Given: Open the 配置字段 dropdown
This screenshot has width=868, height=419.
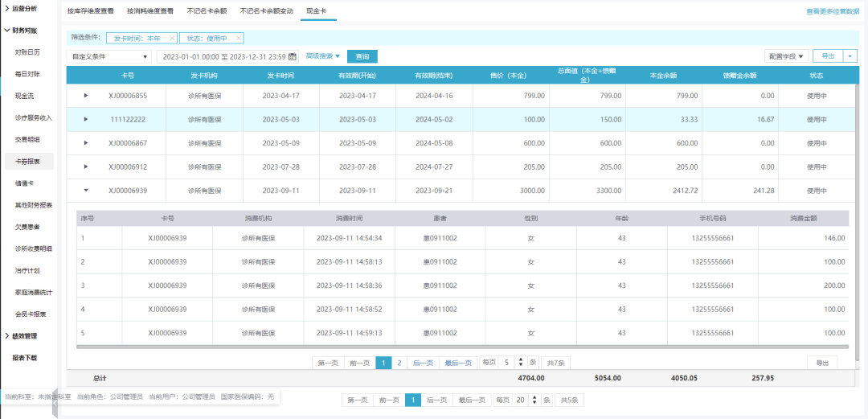Looking at the screenshot, I should tap(786, 56).
